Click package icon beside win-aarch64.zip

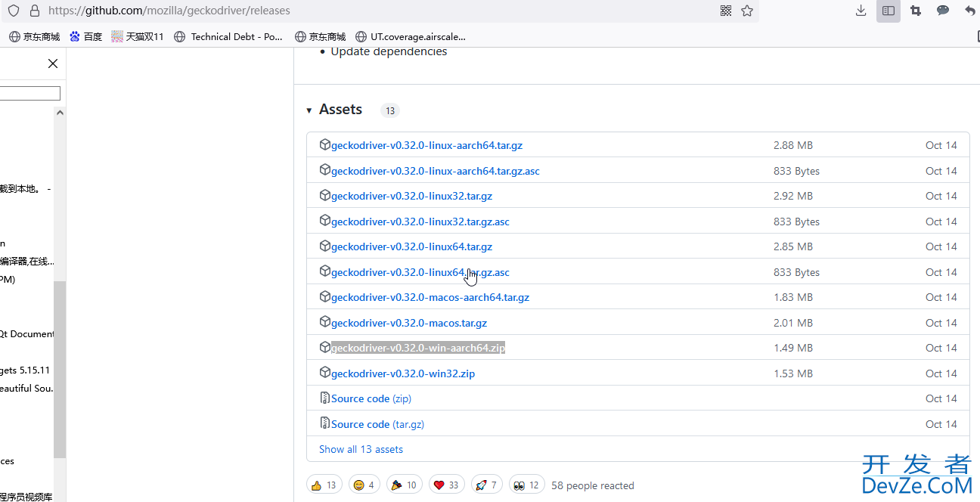tap(325, 347)
